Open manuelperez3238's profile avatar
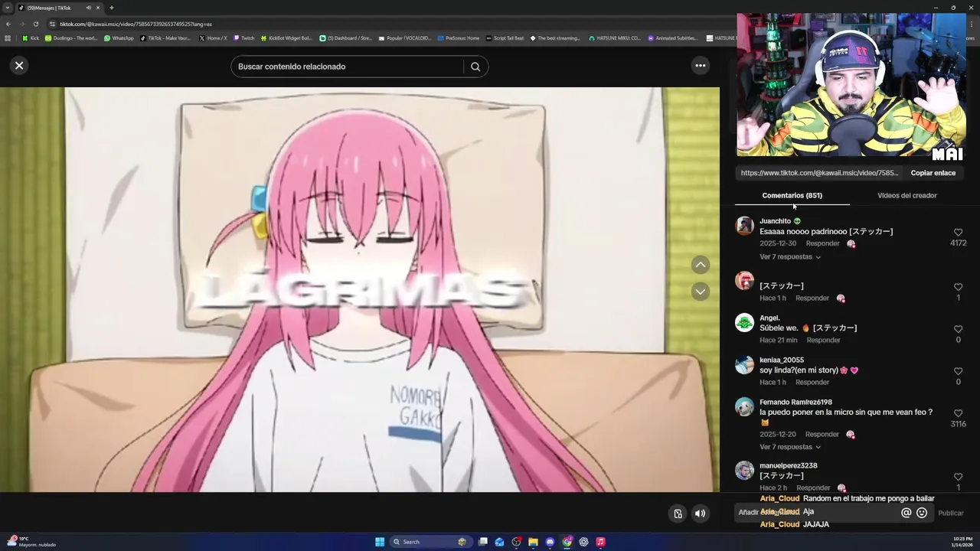980x551 pixels. (x=744, y=470)
